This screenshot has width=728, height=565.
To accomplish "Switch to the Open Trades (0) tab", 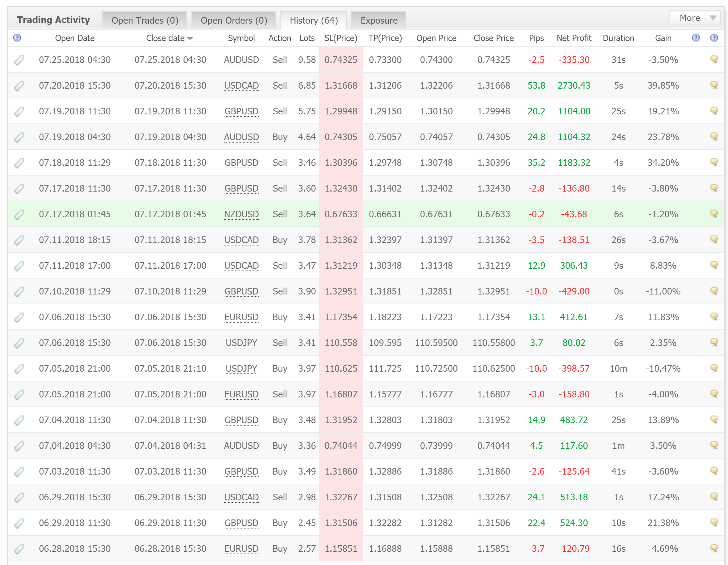I will click(x=145, y=21).
